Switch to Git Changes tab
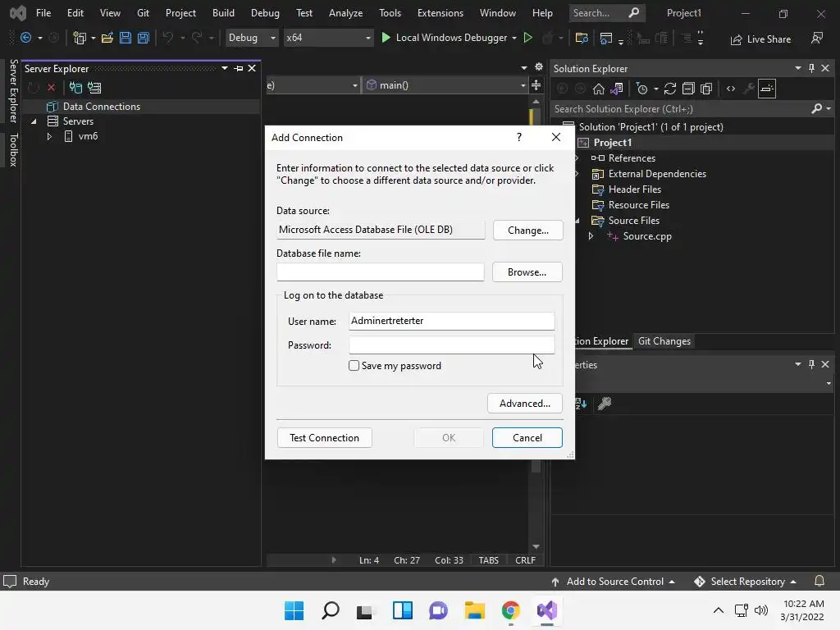 [x=664, y=341]
